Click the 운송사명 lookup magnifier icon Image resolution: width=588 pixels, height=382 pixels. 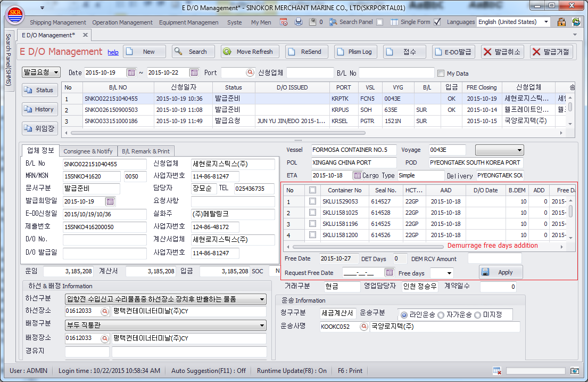pyautogui.click(x=363, y=327)
